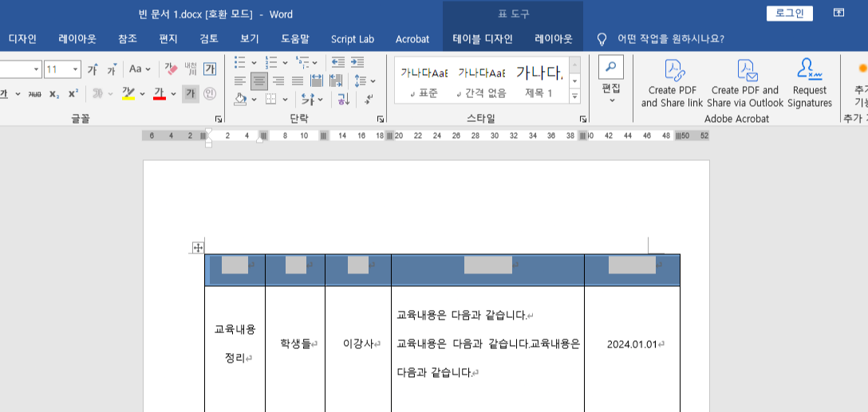Open numbering library dropdown arrow

285,62
